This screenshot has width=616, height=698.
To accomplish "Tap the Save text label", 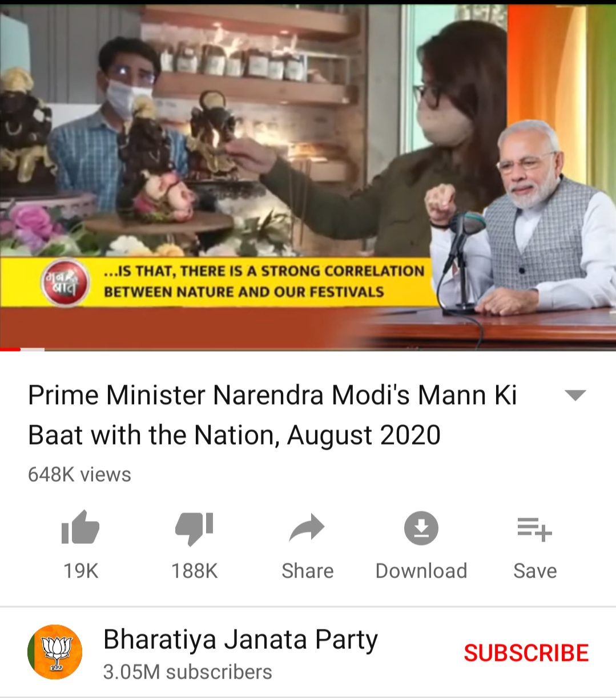I will click(535, 571).
